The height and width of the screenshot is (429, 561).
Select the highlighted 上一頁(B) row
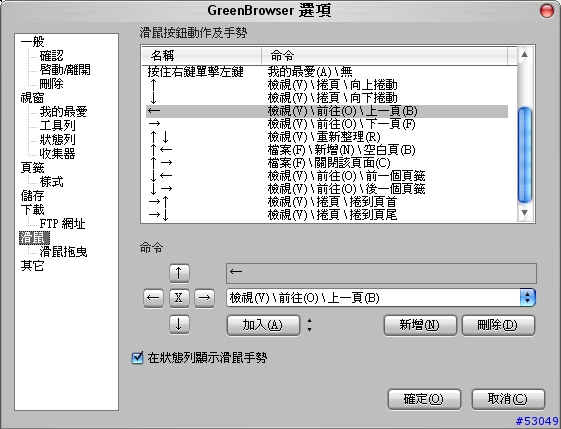[x=327, y=111]
